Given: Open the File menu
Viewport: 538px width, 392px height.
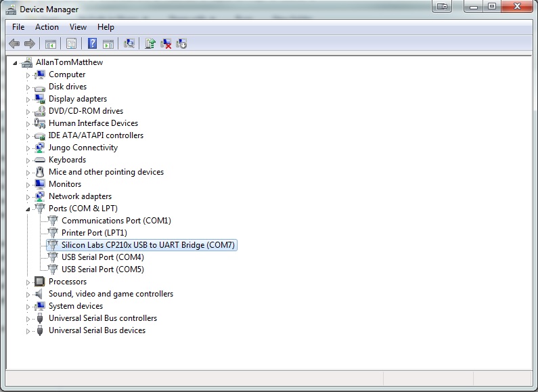Looking at the screenshot, I should tap(18, 27).
